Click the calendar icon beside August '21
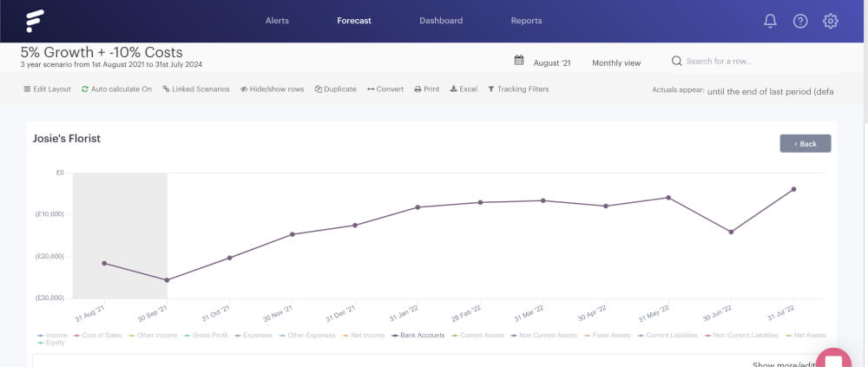 coord(519,61)
